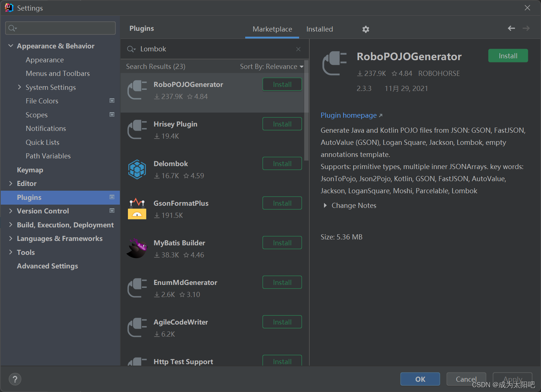Select Appearance in the settings tree
The width and height of the screenshot is (541, 392).
pyautogui.click(x=45, y=60)
